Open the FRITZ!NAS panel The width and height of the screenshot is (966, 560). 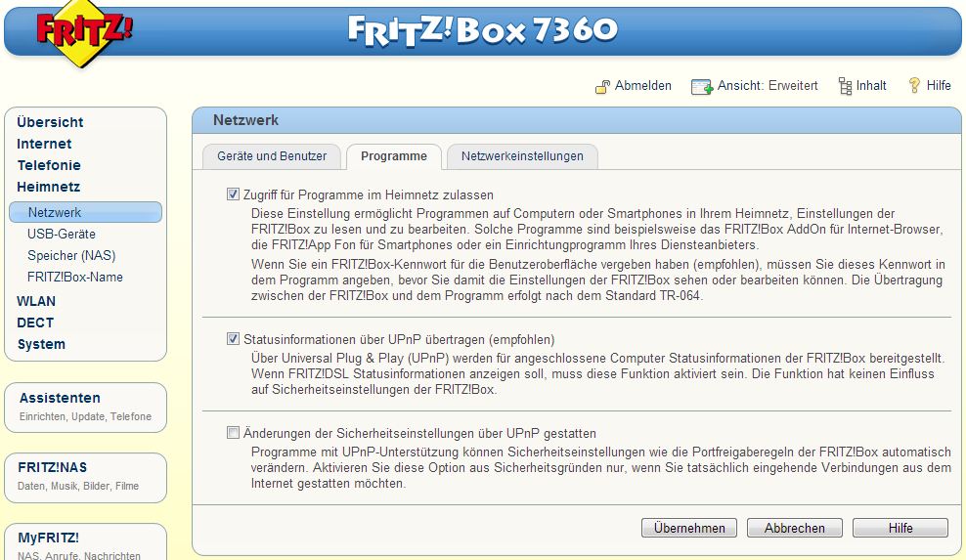click(x=86, y=478)
